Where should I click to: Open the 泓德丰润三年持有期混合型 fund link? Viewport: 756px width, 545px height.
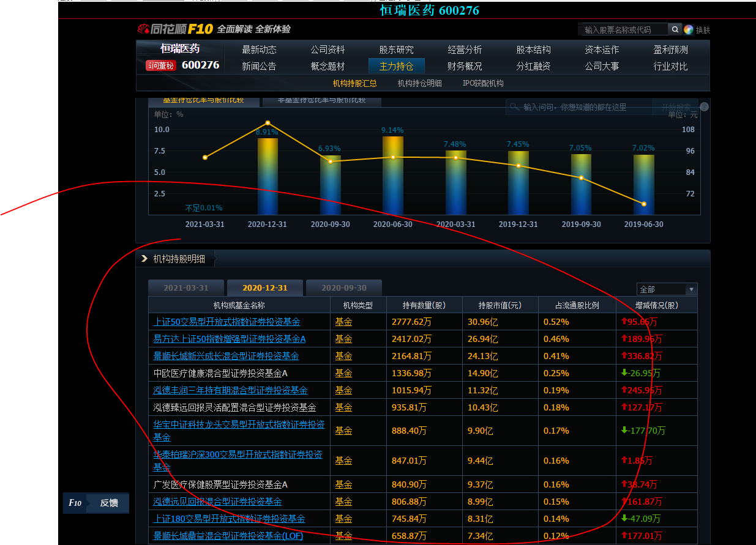click(231, 390)
